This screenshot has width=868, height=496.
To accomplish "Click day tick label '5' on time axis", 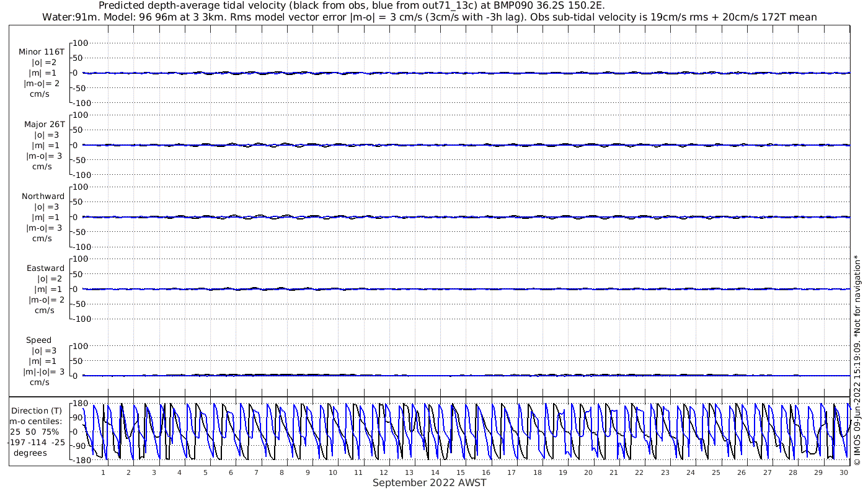I will (205, 472).
